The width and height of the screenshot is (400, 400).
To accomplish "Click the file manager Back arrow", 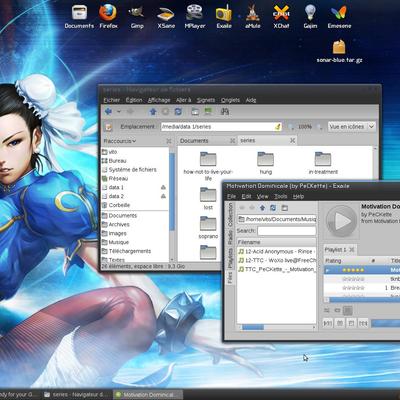I will pos(108,111).
